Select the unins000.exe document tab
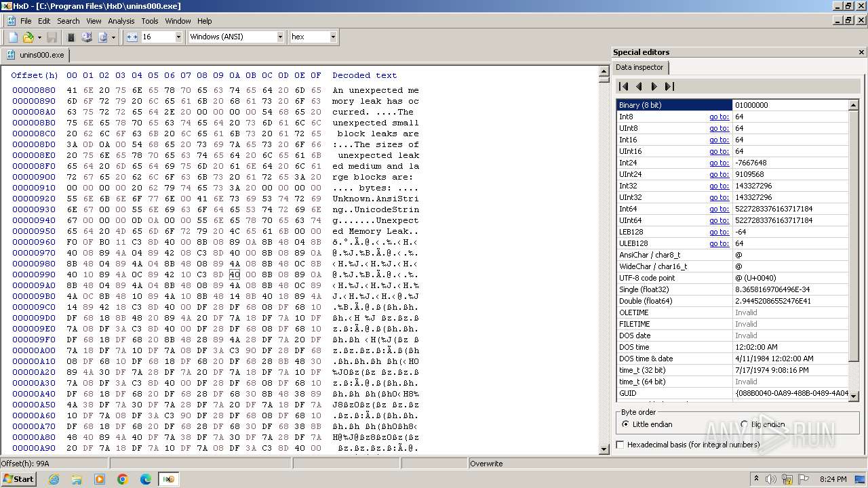This screenshot has width=868, height=488. click(35, 55)
